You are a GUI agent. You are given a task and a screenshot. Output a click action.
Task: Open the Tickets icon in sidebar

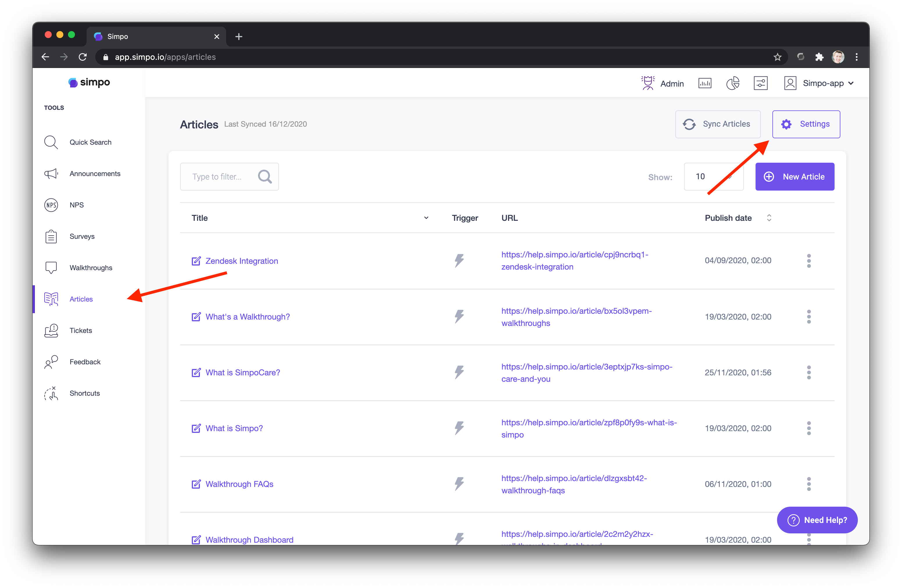(x=51, y=330)
